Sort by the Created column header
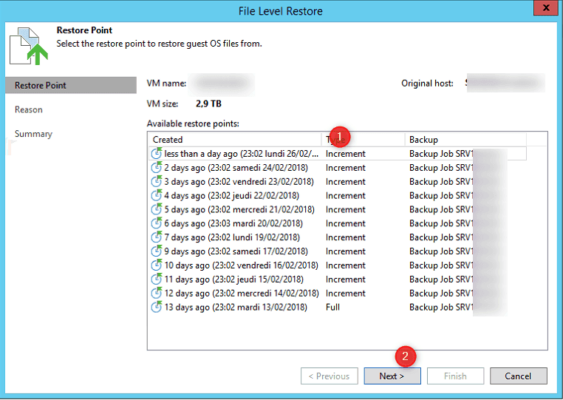The width and height of the screenshot is (563, 400). 235,140
